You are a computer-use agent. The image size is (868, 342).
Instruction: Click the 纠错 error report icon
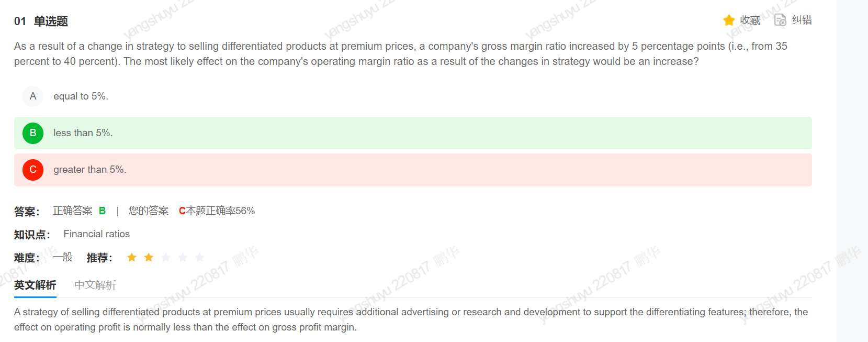click(x=780, y=20)
